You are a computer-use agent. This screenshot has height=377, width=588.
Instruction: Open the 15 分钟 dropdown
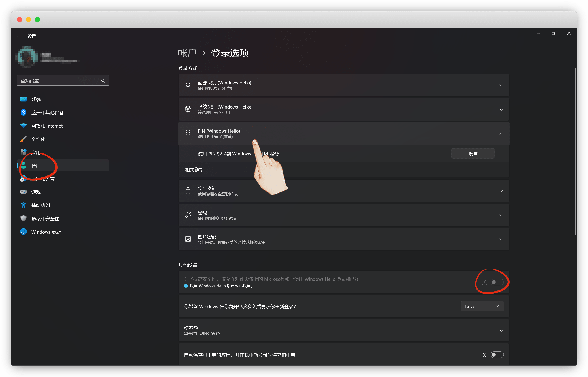coord(482,306)
